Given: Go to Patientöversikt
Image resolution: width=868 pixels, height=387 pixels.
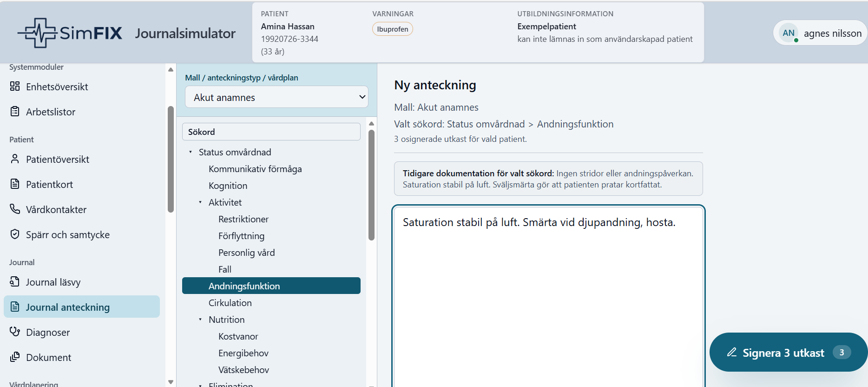Looking at the screenshot, I should point(82,159).
